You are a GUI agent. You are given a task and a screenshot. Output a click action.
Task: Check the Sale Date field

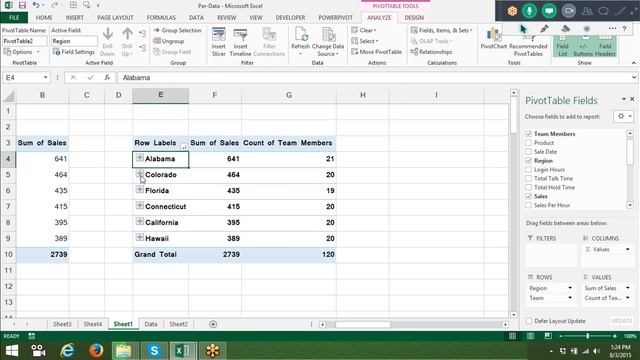(529, 152)
